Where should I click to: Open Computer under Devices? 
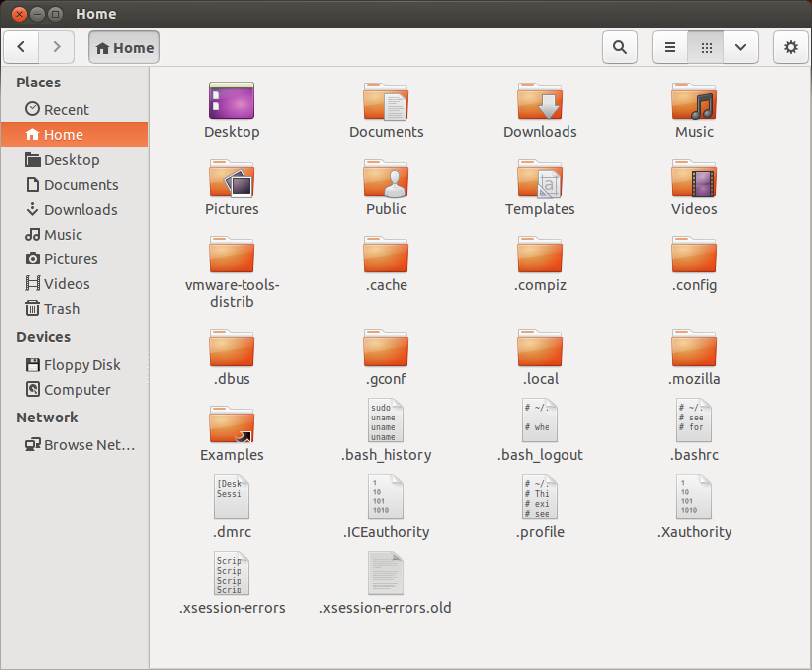click(x=77, y=390)
